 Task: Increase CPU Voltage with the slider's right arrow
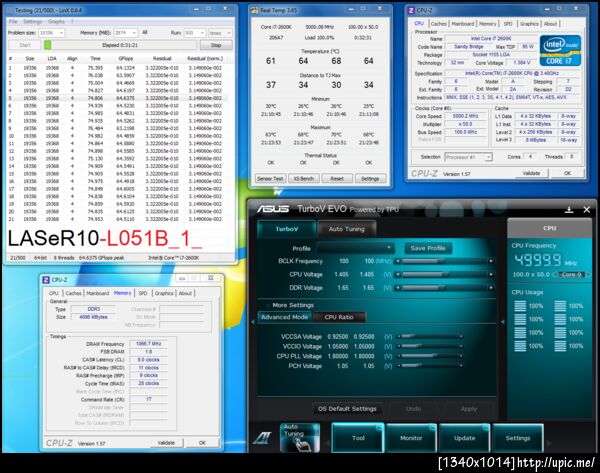pos(491,274)
